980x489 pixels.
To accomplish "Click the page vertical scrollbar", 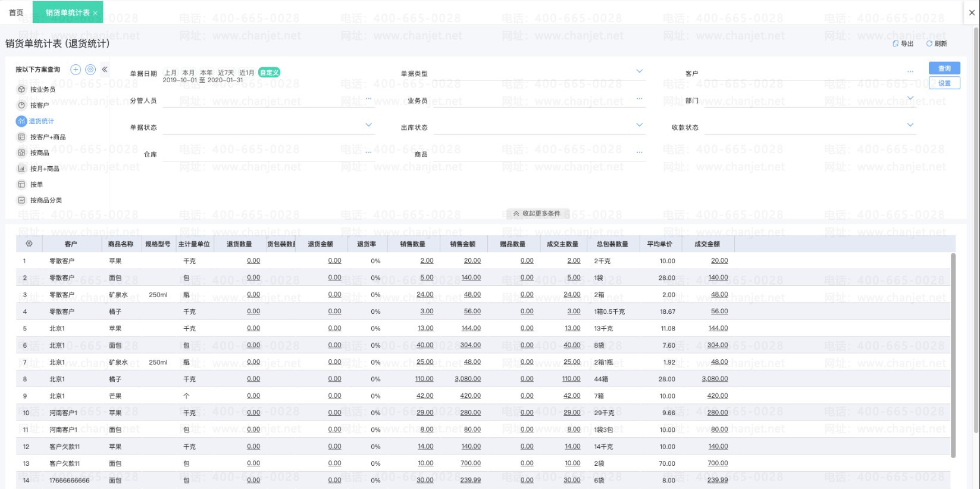I will click(x=976, y=229).
